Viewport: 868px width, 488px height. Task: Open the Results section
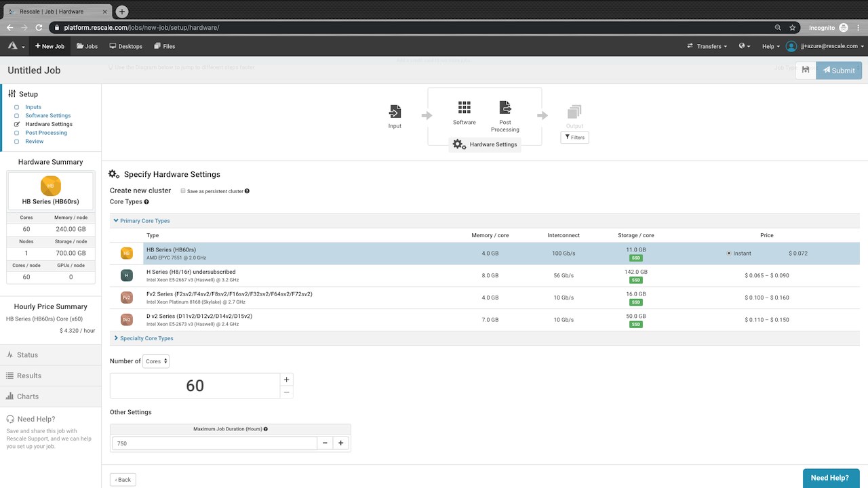coord(51,375)
